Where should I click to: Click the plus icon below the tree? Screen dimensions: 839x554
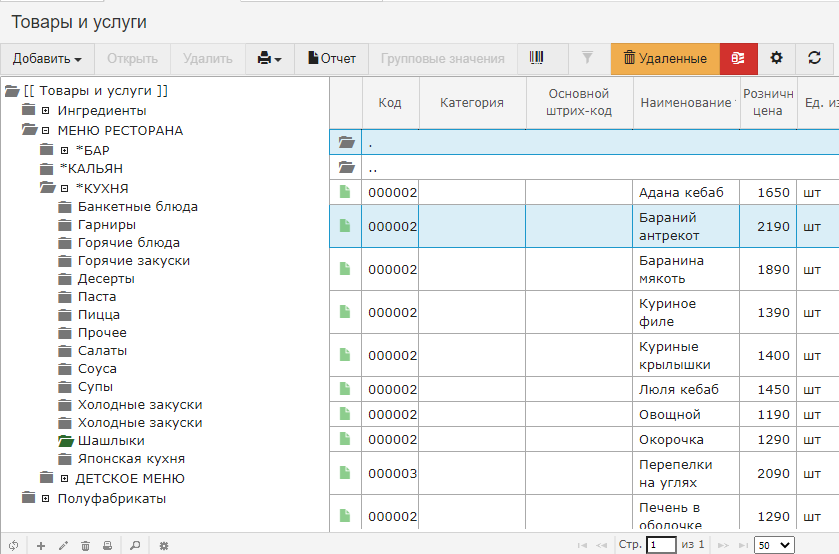click(x=41, y=545)
